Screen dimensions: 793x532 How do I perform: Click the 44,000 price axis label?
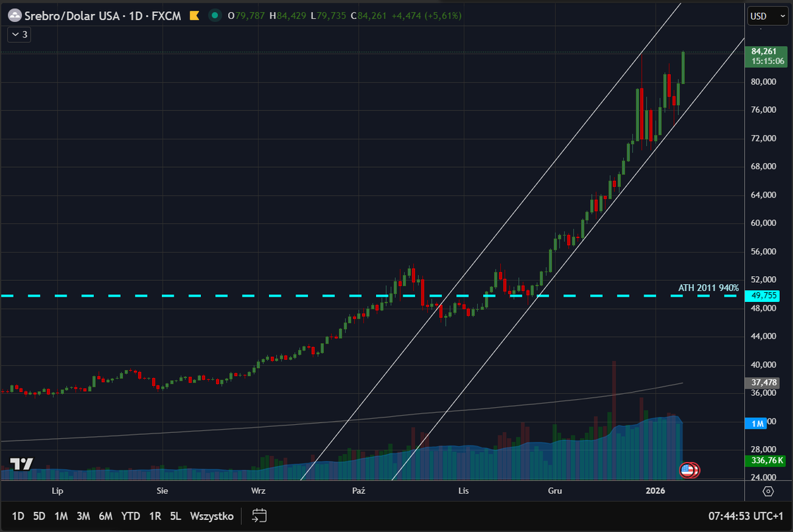762,336
